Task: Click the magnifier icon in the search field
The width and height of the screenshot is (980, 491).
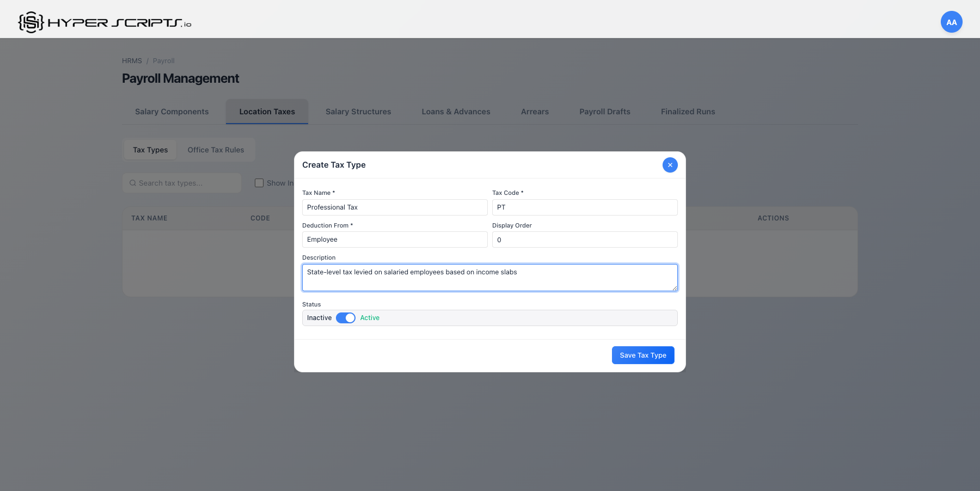Action: (x=133, y=183)
